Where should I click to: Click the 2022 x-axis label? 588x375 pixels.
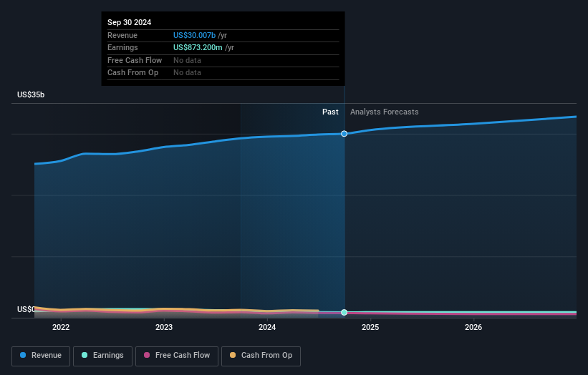[x=61, y=327]
